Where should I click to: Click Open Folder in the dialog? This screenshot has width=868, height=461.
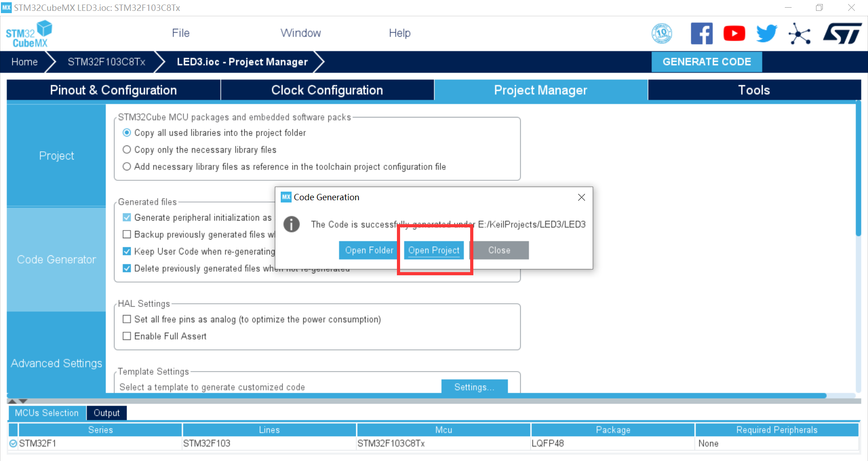tap(369, 250)
